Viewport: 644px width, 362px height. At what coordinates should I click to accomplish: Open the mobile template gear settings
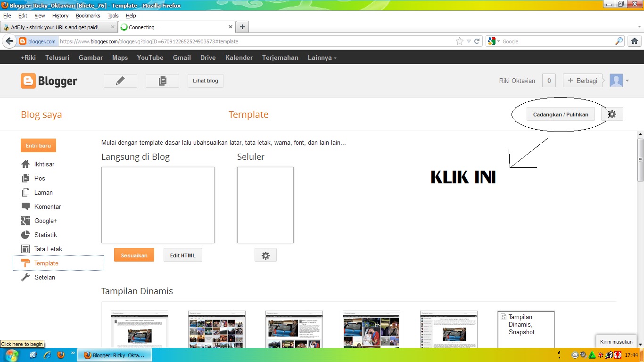[x=265, y=255]
